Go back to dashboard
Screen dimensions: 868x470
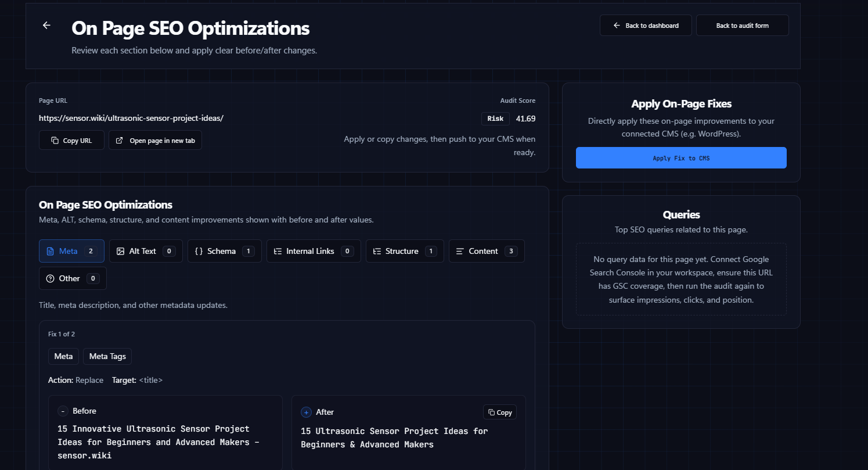pyautogui.click(x=646, y=26)
